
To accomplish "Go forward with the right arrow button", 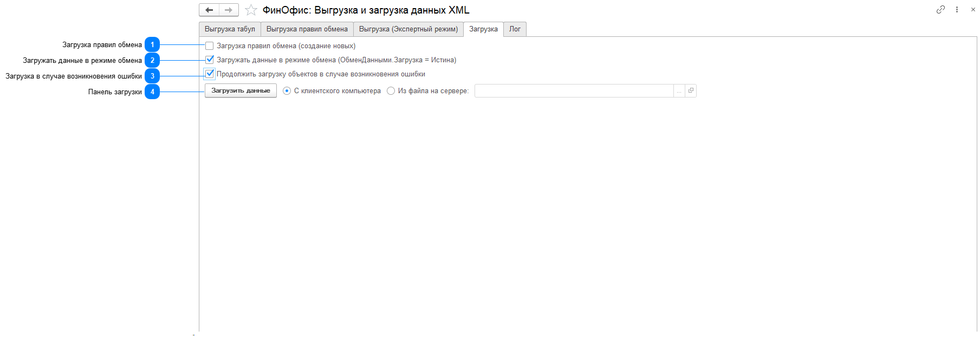I will click(229, 10).
